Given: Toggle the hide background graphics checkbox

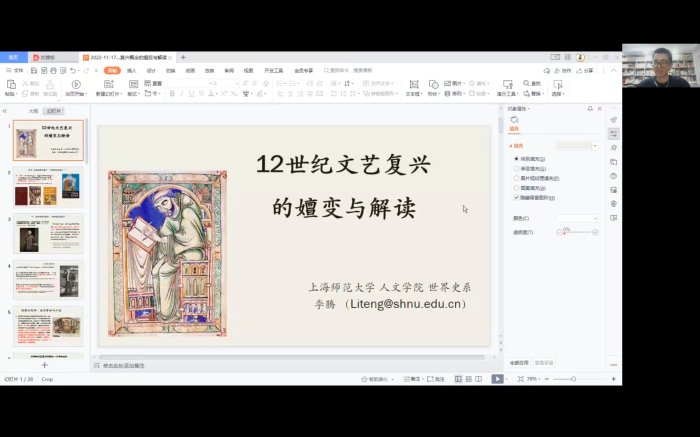Looking at the screenshot, I should [x=517, y=197].
